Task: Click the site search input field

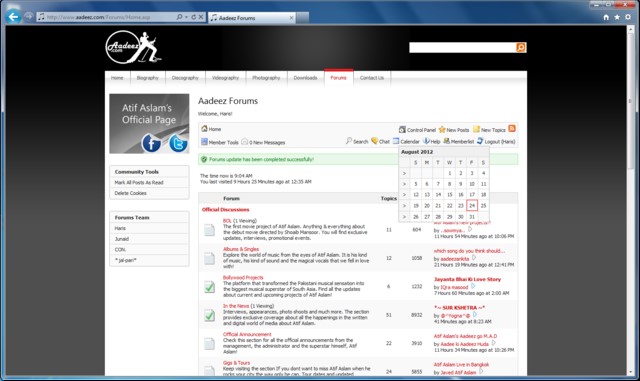Action: coord(462,47)
